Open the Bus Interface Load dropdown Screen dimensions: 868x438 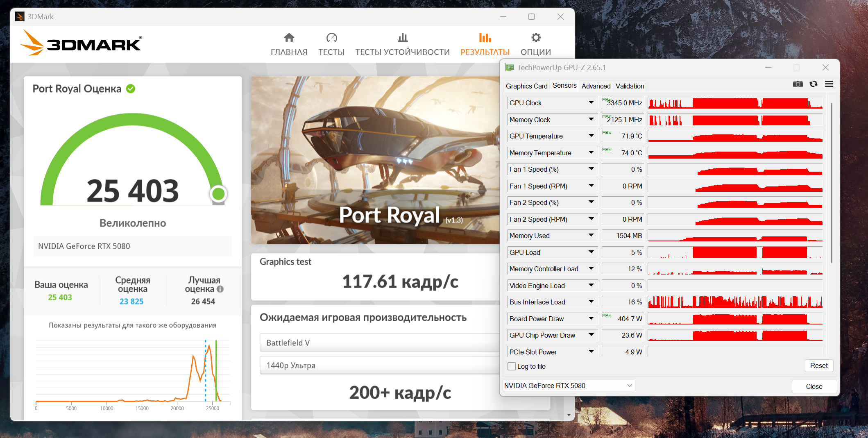(591, 302)
